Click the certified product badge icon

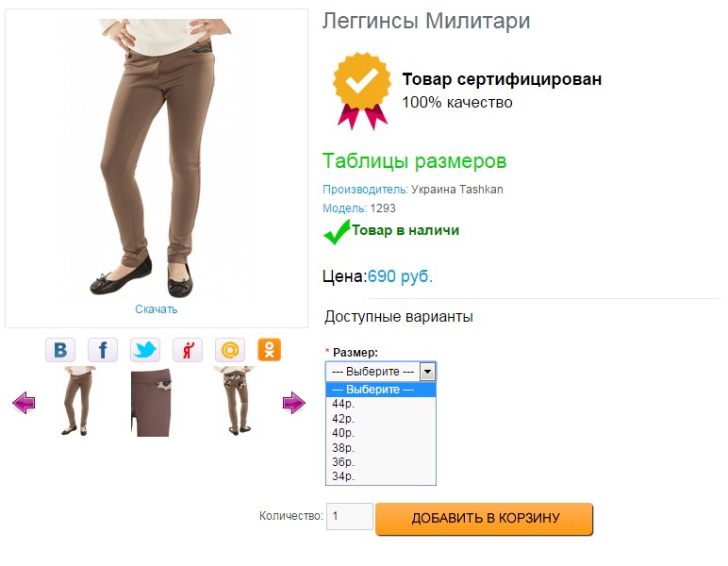[361, 91]
